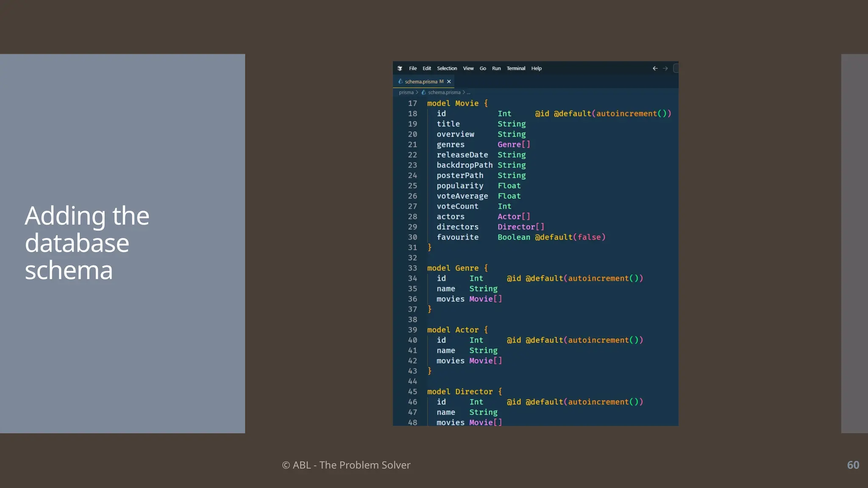
Task: Click the 'voteCount' field name
Action: coord(458,206)
